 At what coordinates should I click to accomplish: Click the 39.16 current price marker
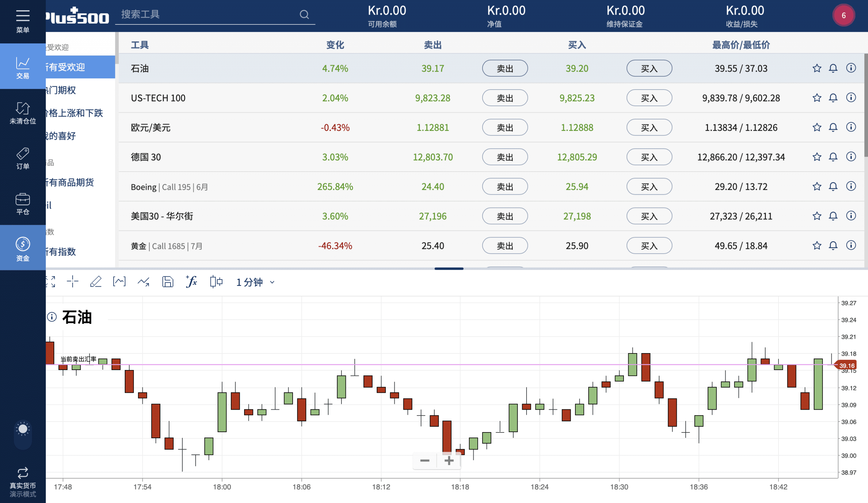pos(846,366)
